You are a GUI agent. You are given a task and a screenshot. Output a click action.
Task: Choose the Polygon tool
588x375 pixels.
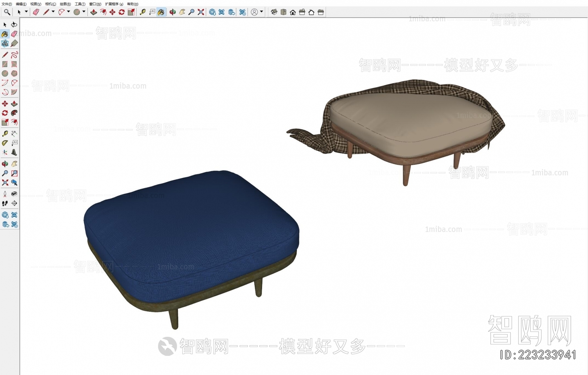click(x=14, y=74)
